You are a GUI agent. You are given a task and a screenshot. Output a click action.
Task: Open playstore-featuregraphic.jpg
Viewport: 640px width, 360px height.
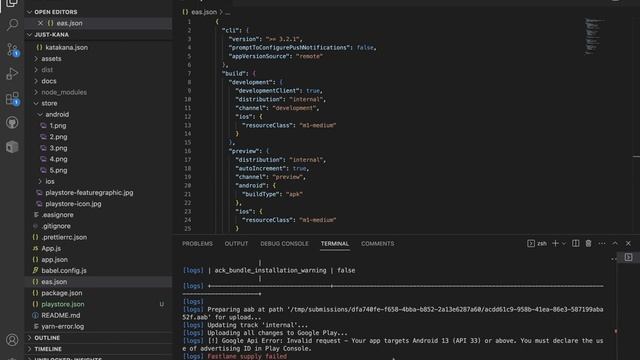tap(89, 193)
